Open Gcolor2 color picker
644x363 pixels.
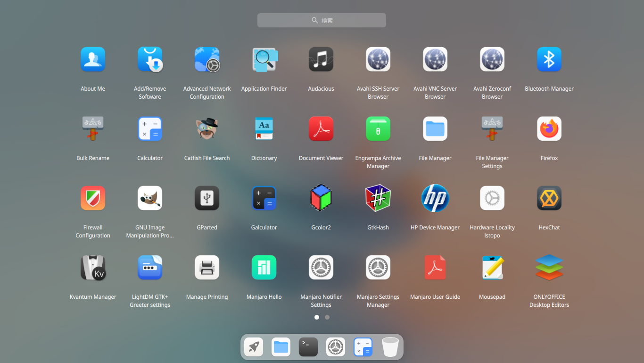tap(321, 198)
